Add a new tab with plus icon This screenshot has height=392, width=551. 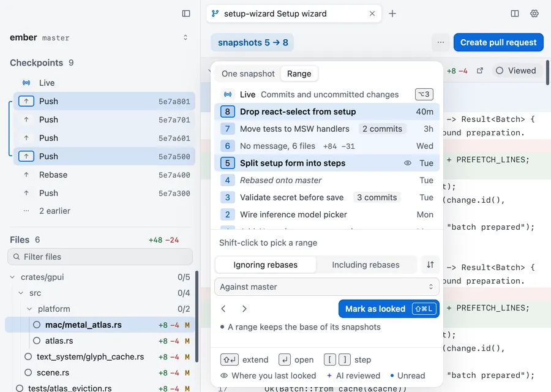click(x=392, y=13)
